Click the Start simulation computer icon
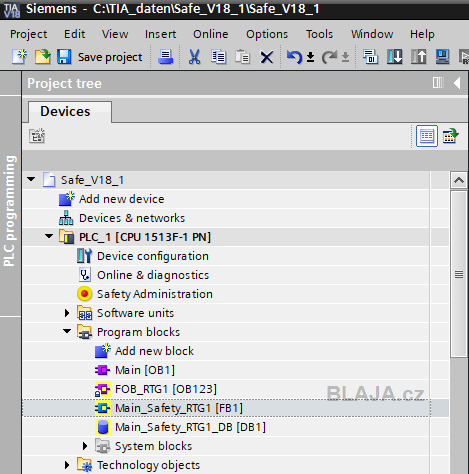Screen dimensions: 469x474 click(443, 57)
